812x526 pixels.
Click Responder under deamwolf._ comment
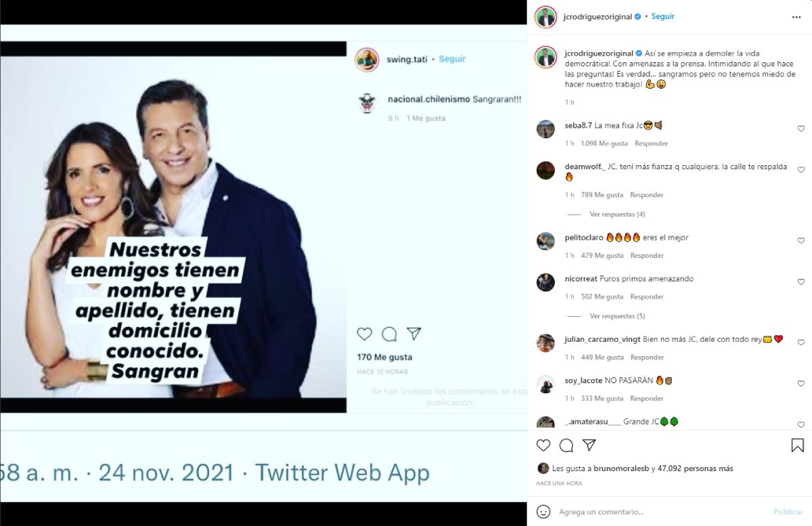pos(646,195)
